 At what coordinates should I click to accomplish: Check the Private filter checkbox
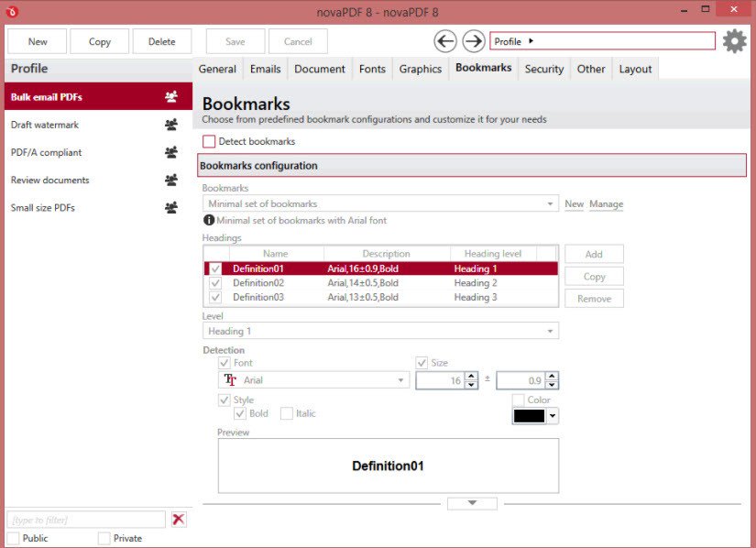pyautogui.click(x=104, y=538)
